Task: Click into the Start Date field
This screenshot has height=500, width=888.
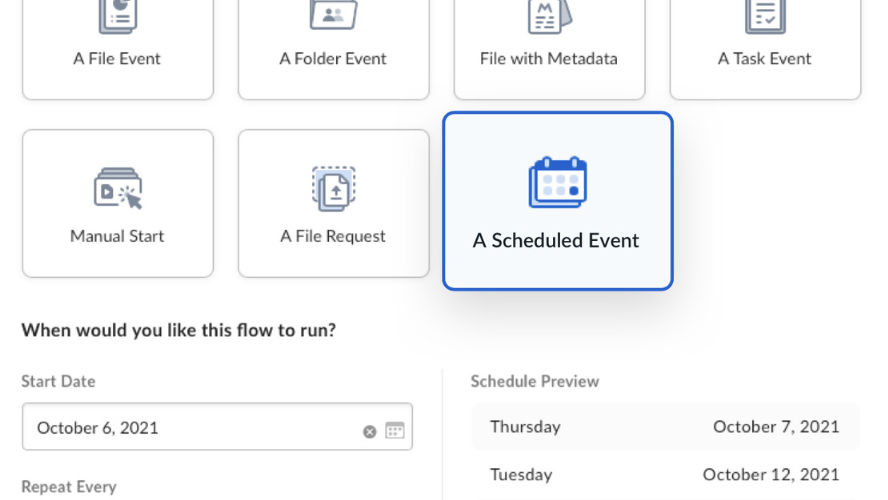Action: pos(190,428)
